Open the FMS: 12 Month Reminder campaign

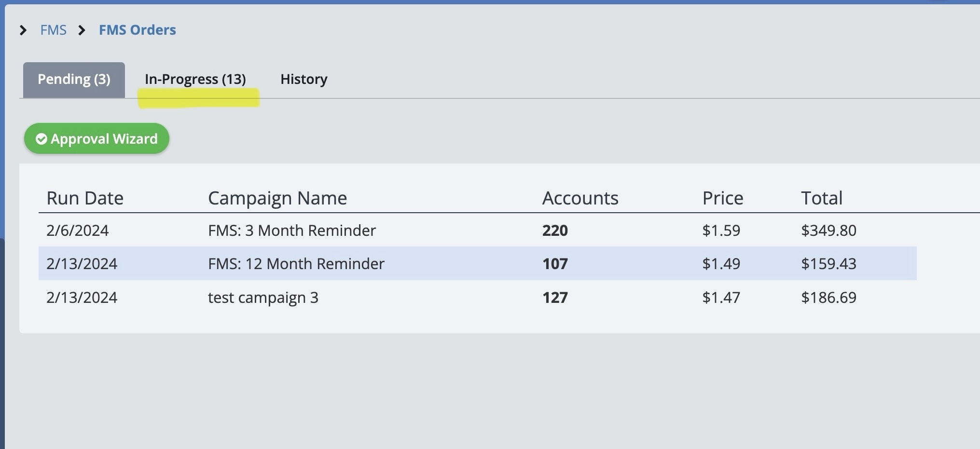(296, 264)
